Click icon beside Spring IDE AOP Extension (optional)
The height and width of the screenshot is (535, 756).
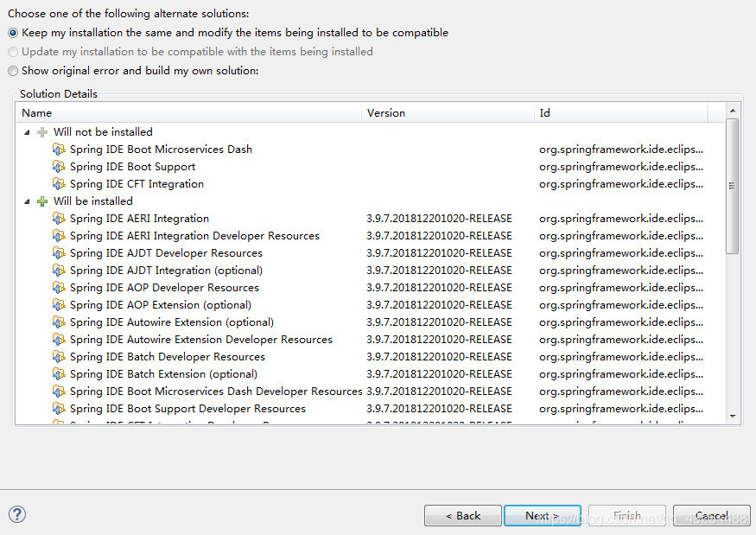tap(59, 305)
